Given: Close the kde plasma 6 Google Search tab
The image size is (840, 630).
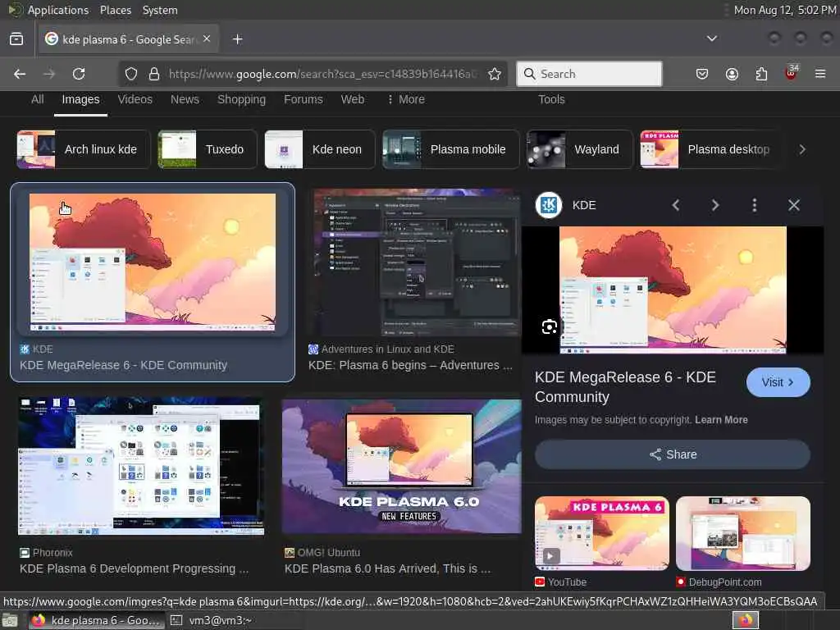Looking at the screenshot, I should [x=207, y=39].
